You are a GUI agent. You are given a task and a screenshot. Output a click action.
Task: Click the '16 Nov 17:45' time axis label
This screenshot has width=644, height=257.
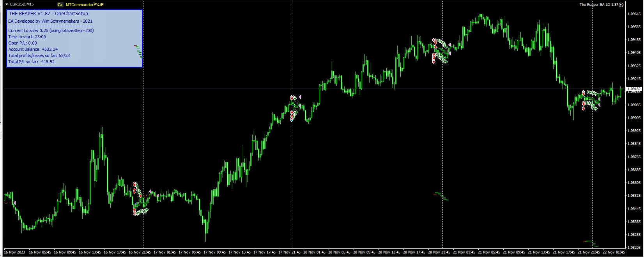[x=115, y=252]
